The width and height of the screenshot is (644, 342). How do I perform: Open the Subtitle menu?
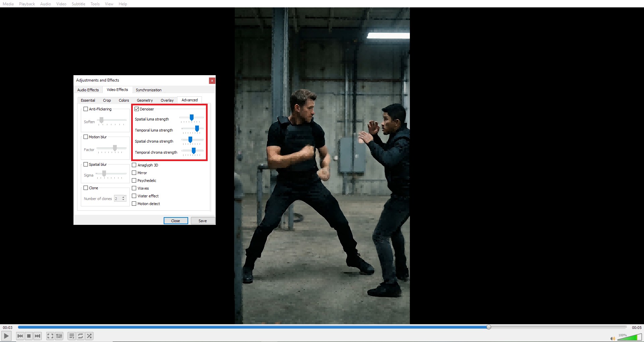pyautogui.click(x=78, y=4)
